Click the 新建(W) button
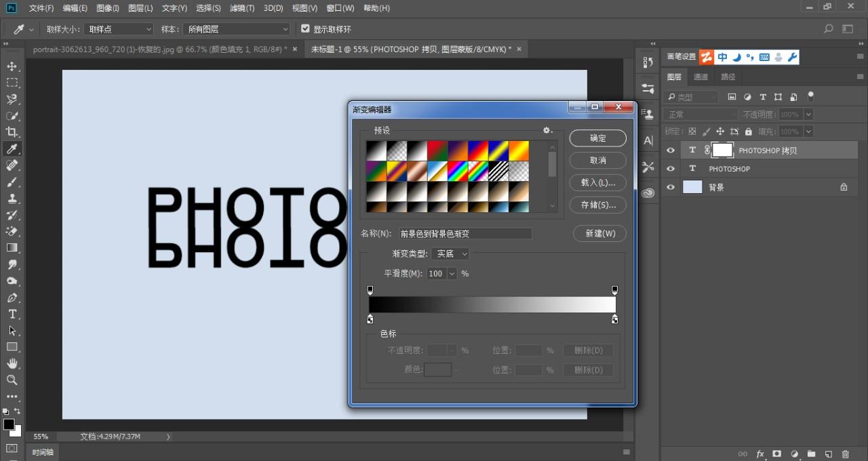This screenshot has width=868, height=461. pos(599,233)
